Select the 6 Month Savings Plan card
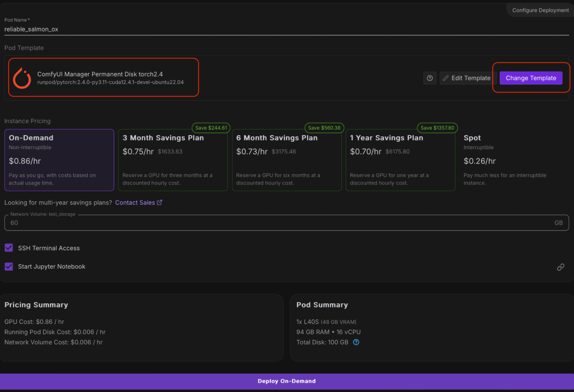 286,160
